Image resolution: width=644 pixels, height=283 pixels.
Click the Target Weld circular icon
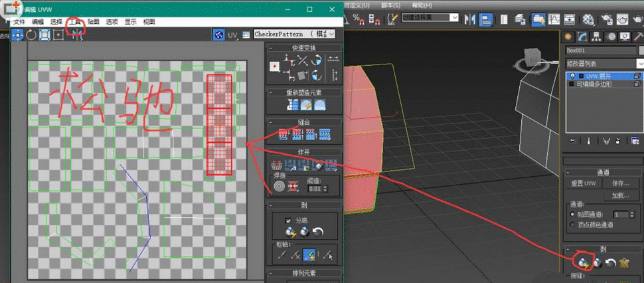coord(278,187)
